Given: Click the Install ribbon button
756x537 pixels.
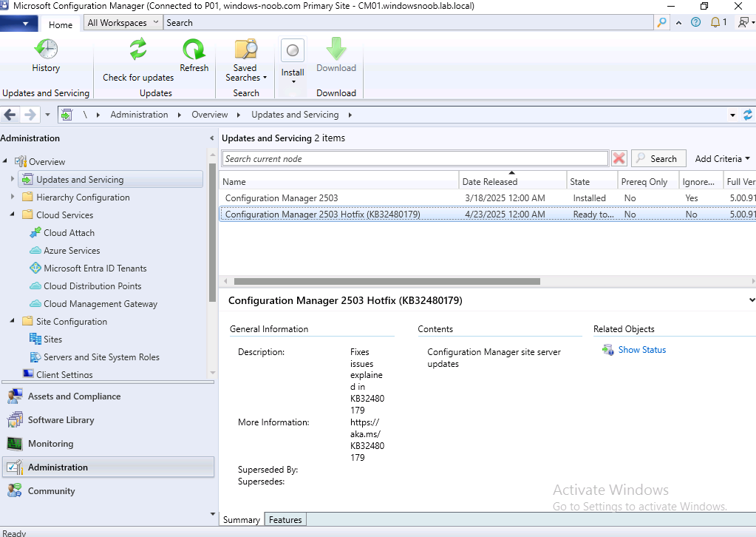Looking at the screenshot, I should tap(293, 61).
